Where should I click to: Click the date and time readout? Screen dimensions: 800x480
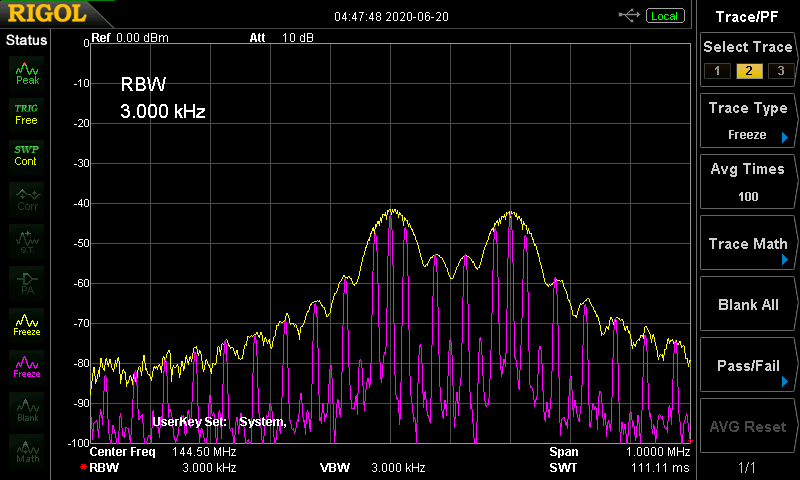pyautogui.click(x=391, y=17)
